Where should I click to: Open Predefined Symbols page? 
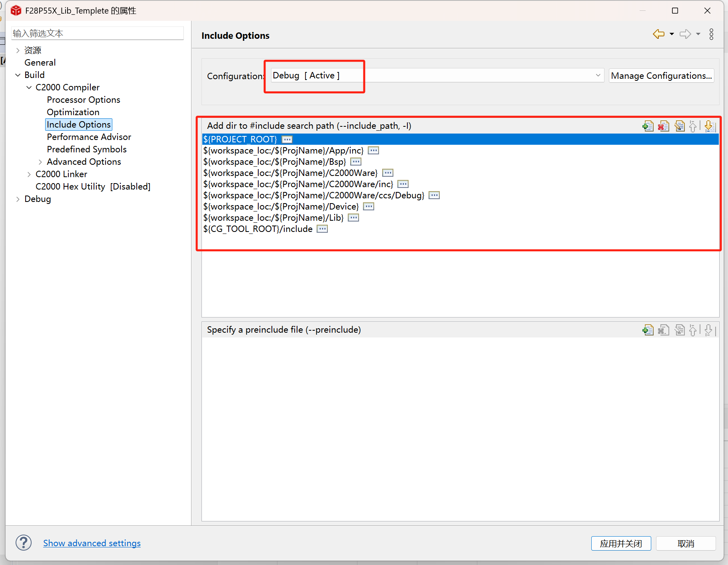pyautogui.click(x=87, y=150)
